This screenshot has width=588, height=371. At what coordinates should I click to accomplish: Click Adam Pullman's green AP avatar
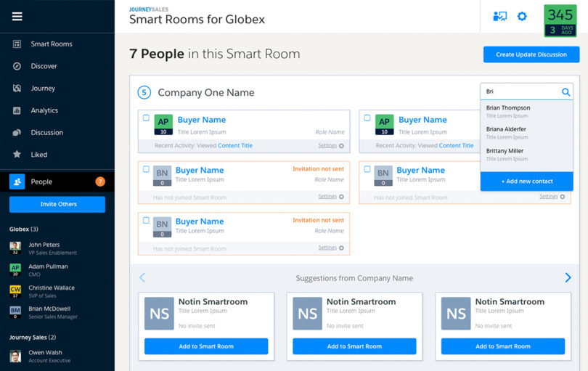pos(15,269)
